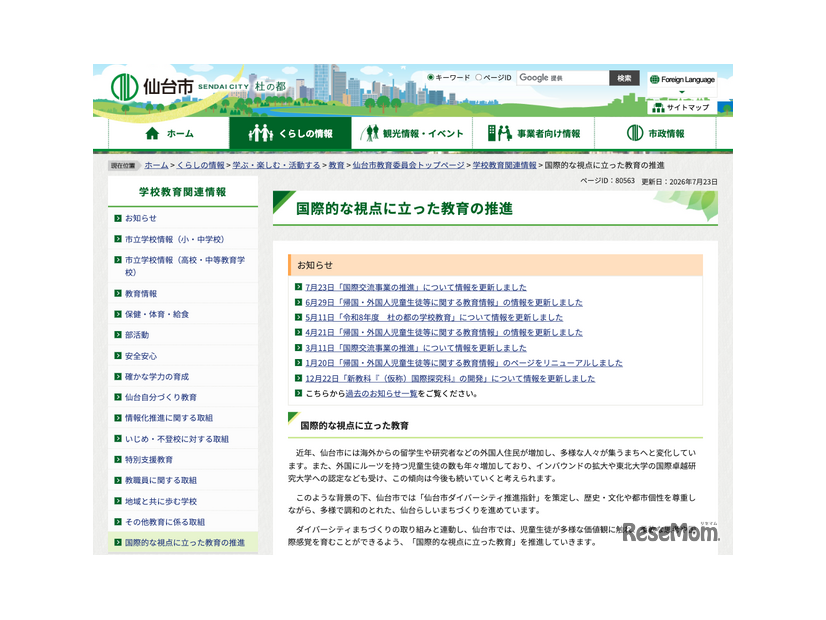Image resolution: width=826 pixels, height=620 pixels.
Task: Click the tourism icon in 観光情報・イベント tab
Action: pyautogui.click(x=371, y=133)
